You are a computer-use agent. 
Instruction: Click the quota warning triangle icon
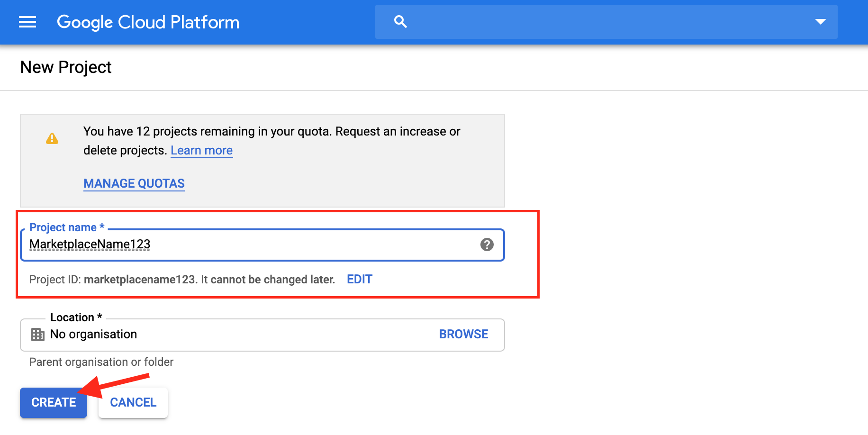coord(52,138)
